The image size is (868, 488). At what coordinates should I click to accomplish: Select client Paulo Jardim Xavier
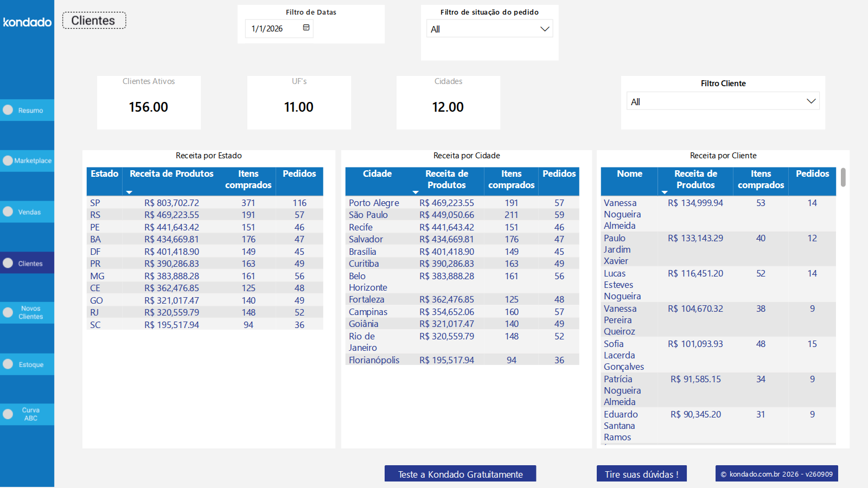[x=718, y=249]
